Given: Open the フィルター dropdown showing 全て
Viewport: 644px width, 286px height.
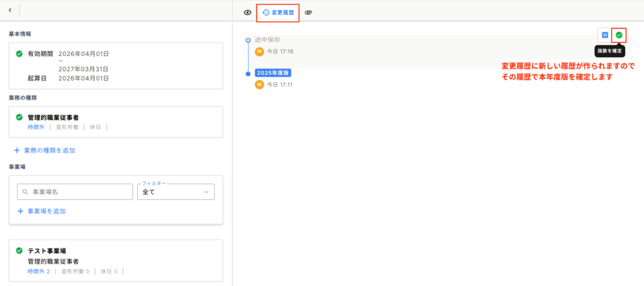Looking at the screenshot, I should coord(175,192).
